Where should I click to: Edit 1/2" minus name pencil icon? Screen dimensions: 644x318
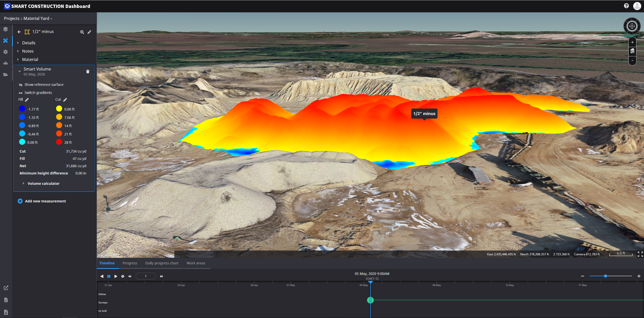pyautogui.click(x=89, y=32)
